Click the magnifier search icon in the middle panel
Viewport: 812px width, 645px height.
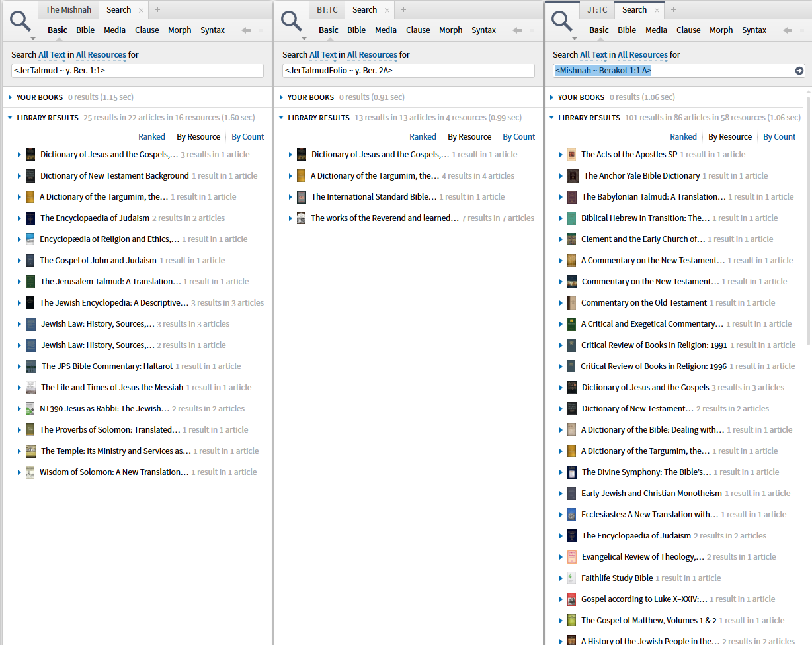(292, 21)
